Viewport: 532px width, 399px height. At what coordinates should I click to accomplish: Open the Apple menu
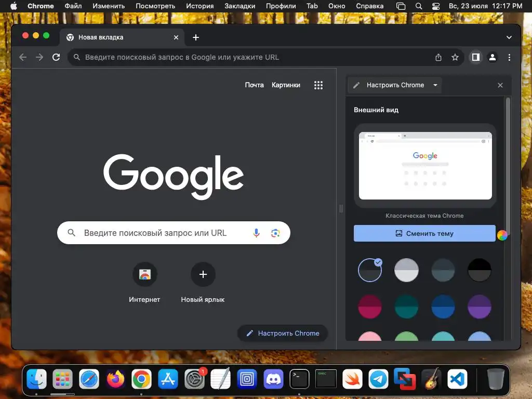(14, 6)
